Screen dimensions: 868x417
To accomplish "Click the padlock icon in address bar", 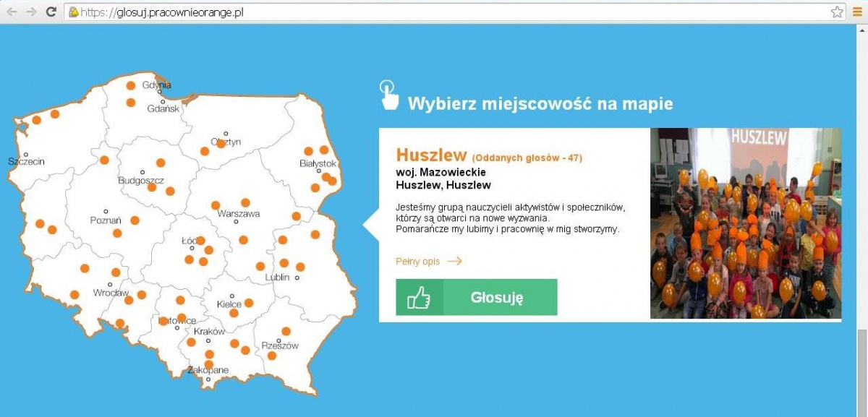I will (73, 12).
